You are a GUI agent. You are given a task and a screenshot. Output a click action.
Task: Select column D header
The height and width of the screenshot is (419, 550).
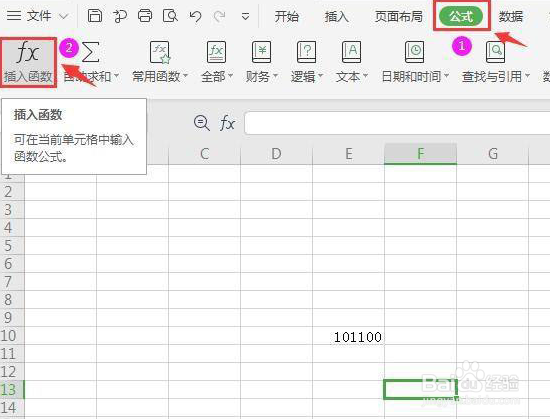(x=276, y=154)
